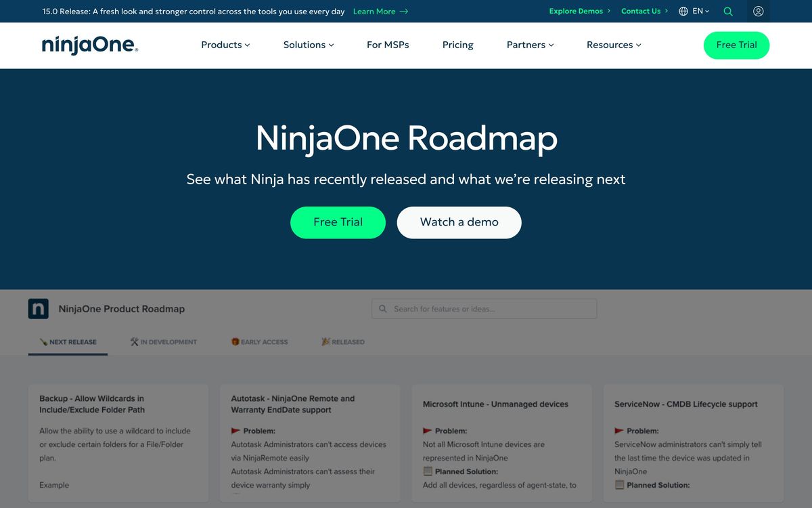Screen dimensions: 812x508
Task: Open the Pricing page
Action: 458,45
